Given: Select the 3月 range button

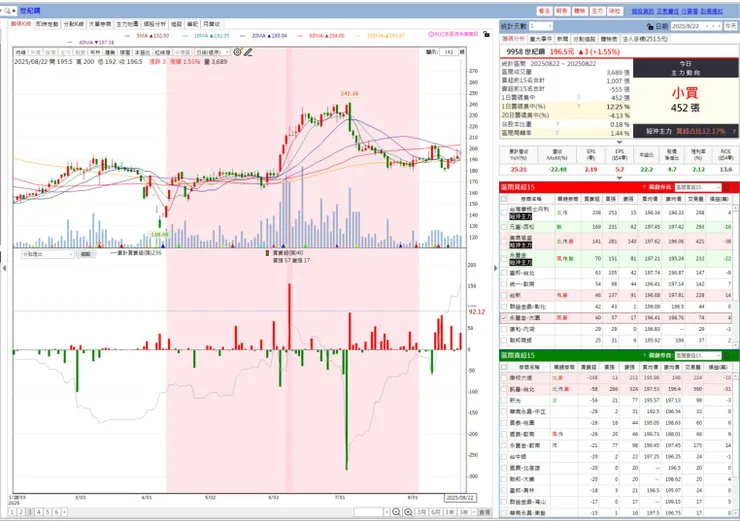Looking at the screenshot, I should tap(421, 512).
